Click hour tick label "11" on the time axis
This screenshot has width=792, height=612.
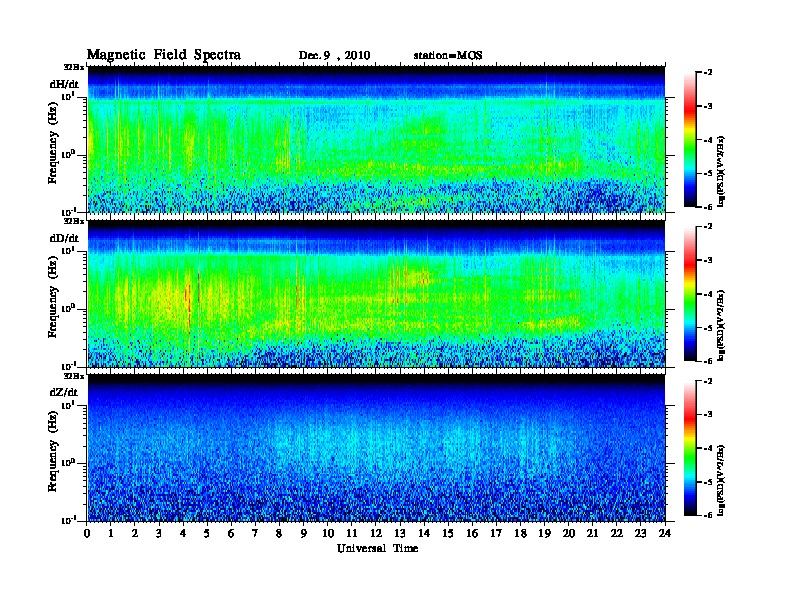pos(352,534)
